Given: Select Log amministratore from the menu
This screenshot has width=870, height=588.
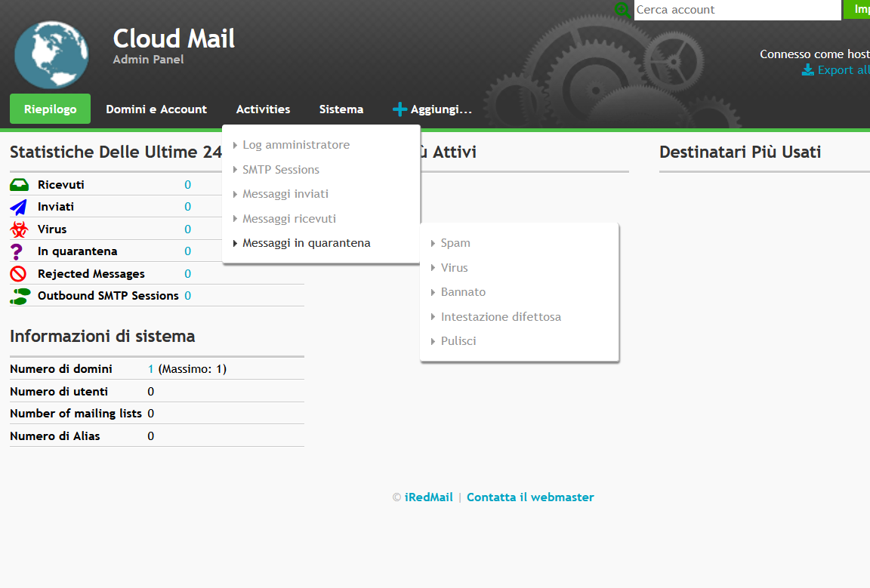Looking at the screenshot, I should click(295, 145).
